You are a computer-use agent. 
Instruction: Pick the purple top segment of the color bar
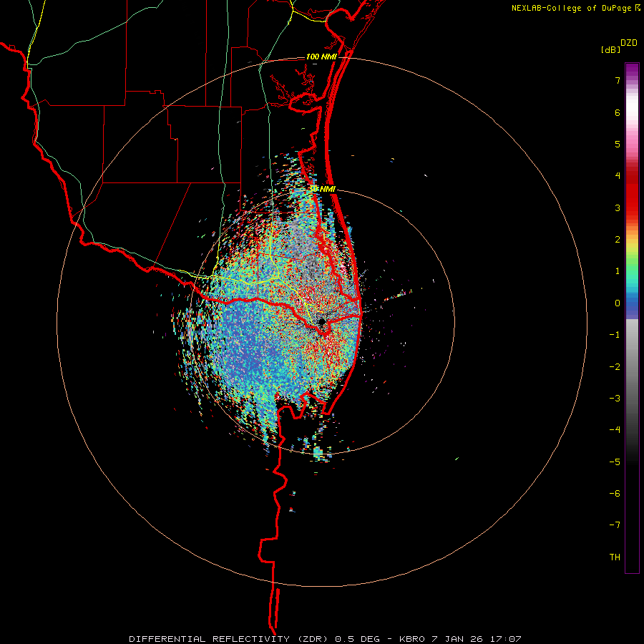coord(632,71)
